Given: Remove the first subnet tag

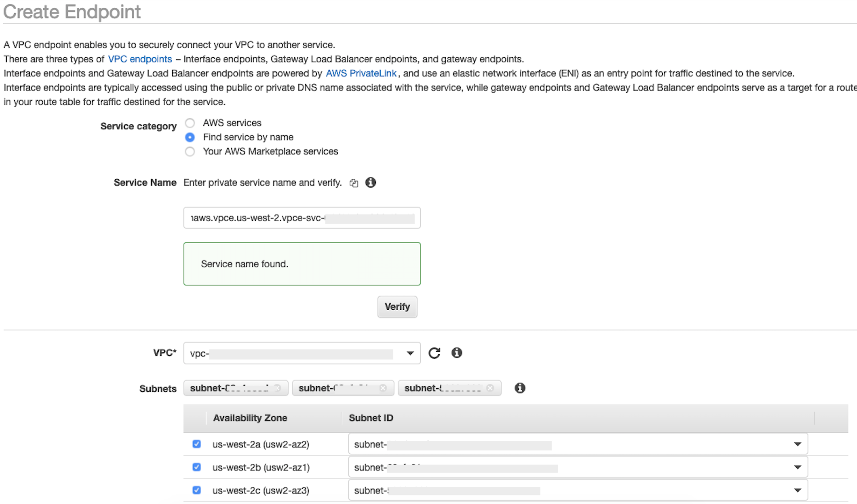Looking at the screenshot, I should (x=278, y=388).
